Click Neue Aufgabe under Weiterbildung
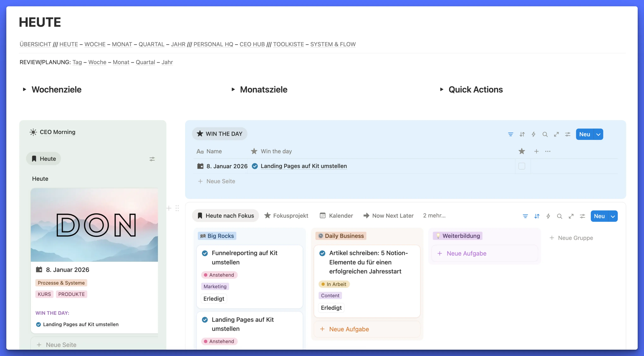 [x=466, y=253]
